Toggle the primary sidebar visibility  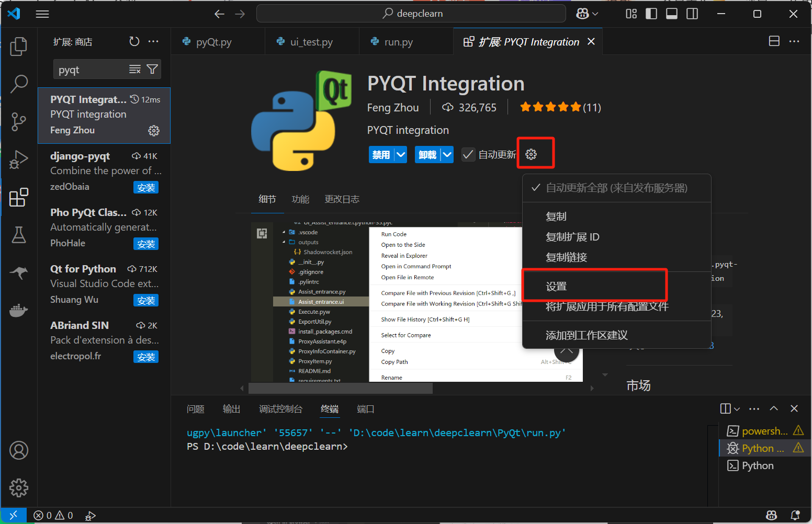coord(651,14)
